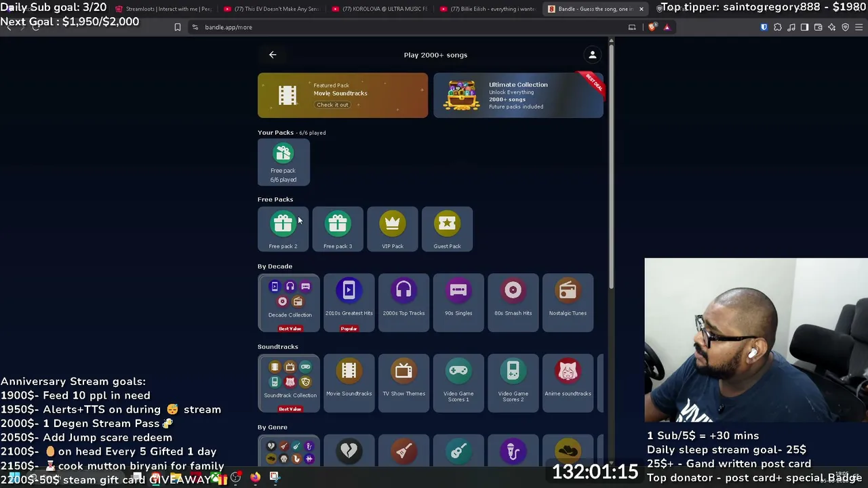The width and height of the screenshot is (868, 488).
Task: Open the OBS Studio taskbar icon
Action: point(235,477)
